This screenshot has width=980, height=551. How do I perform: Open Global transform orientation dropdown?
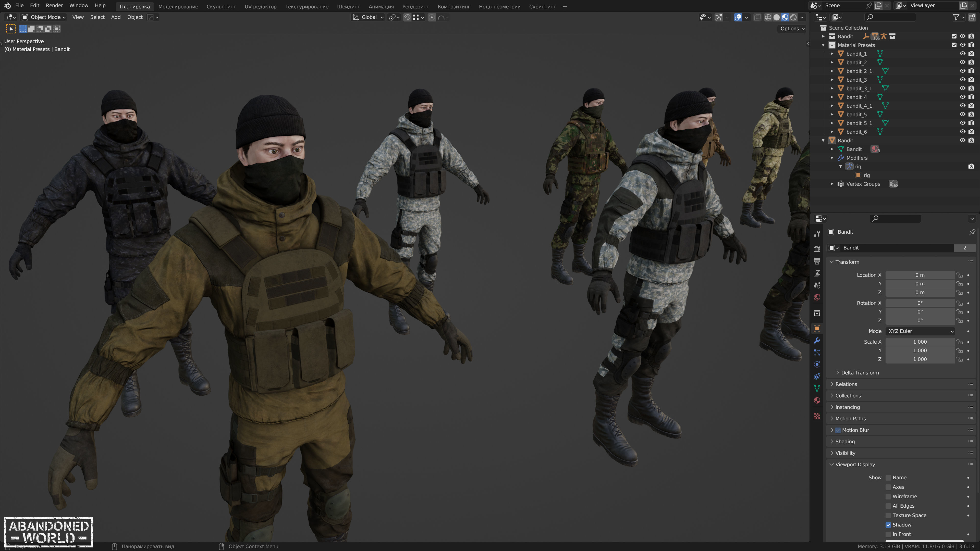(x=368, y=18)
